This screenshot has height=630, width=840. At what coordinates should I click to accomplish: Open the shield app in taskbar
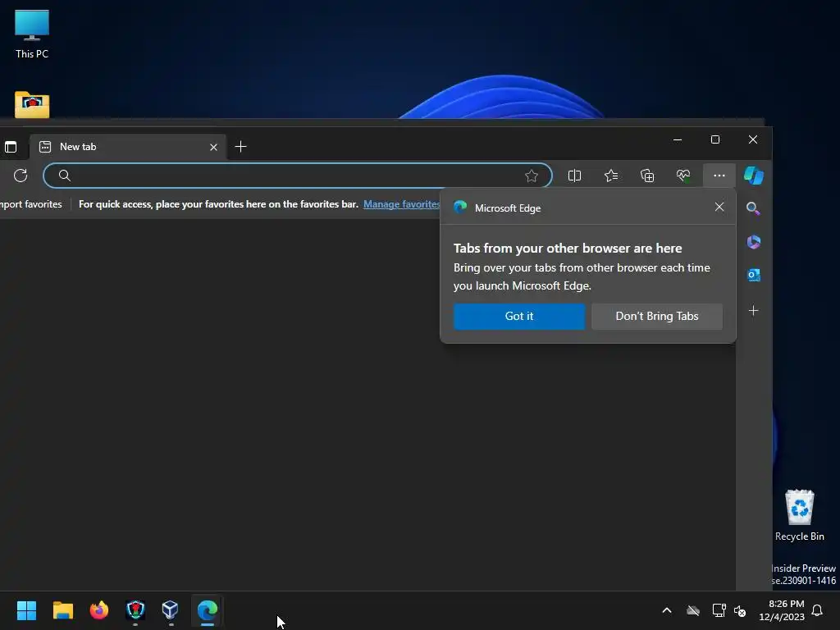(135, 610)
